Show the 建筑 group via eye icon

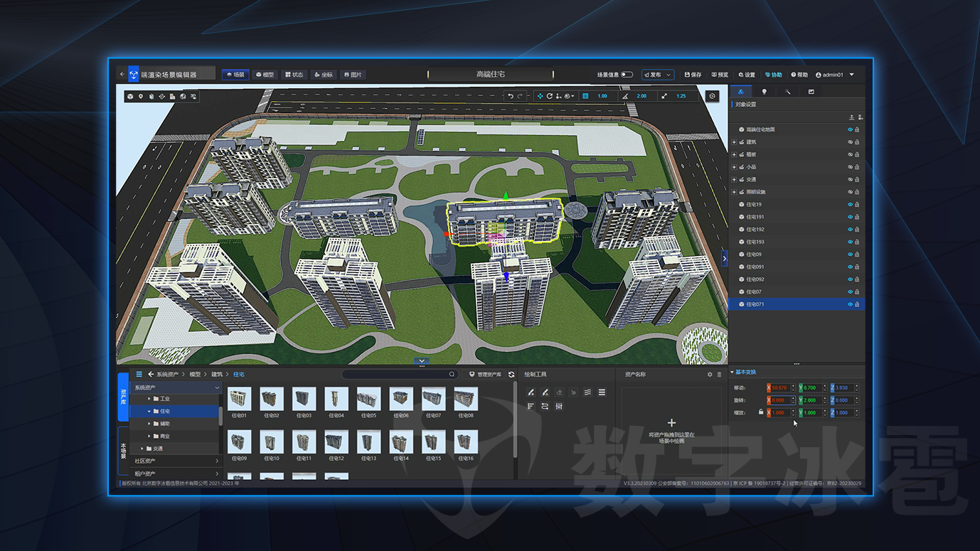(x=850, y=142)
